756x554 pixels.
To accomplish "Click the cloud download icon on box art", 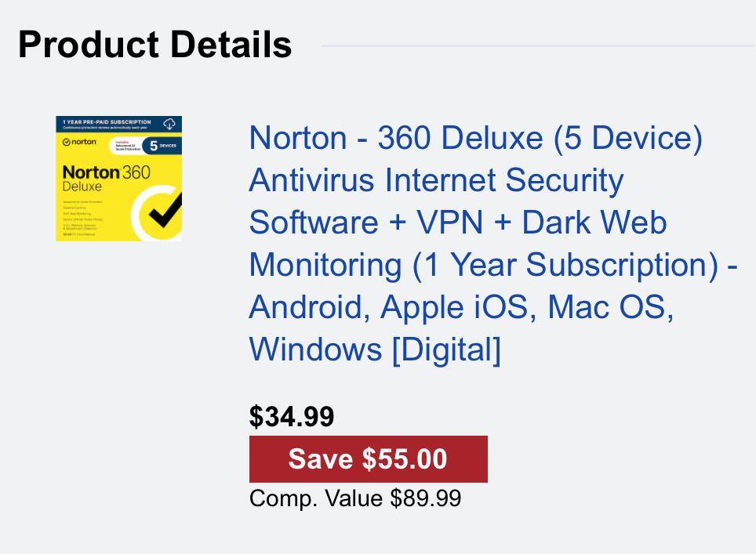I will coord(169,124).
